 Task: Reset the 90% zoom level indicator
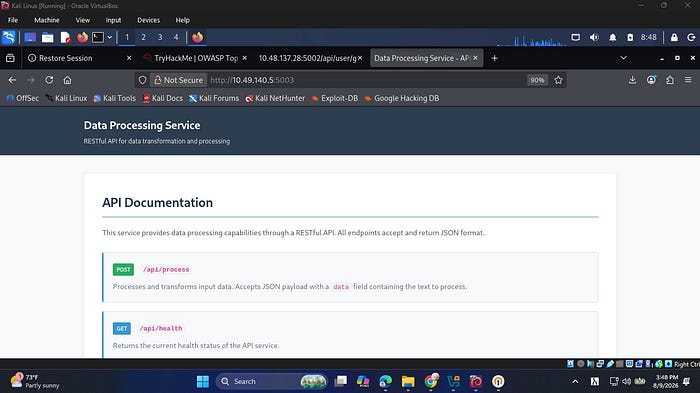click(537, 80)
